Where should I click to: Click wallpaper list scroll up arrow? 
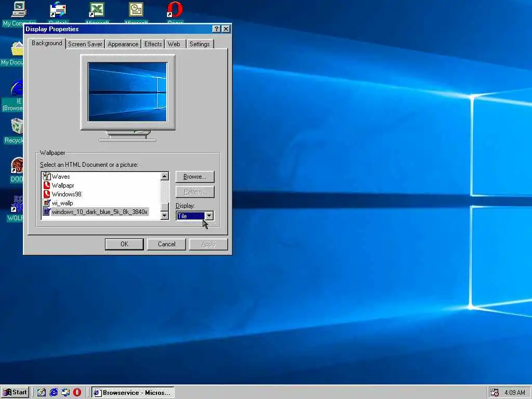[165, 176]
